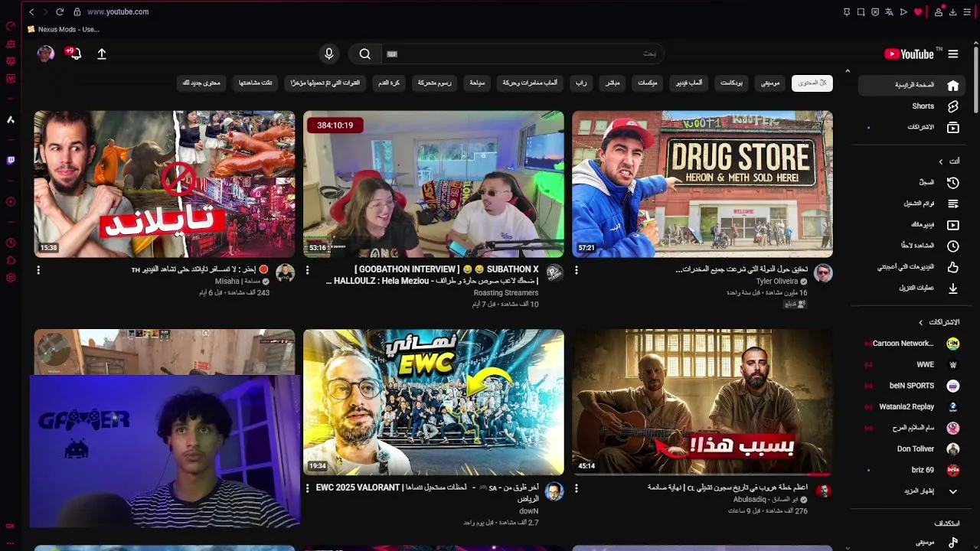
Task: Expand the 'الاشتراكات' subscriptions list header chevron
Action: tap(921, 322)
